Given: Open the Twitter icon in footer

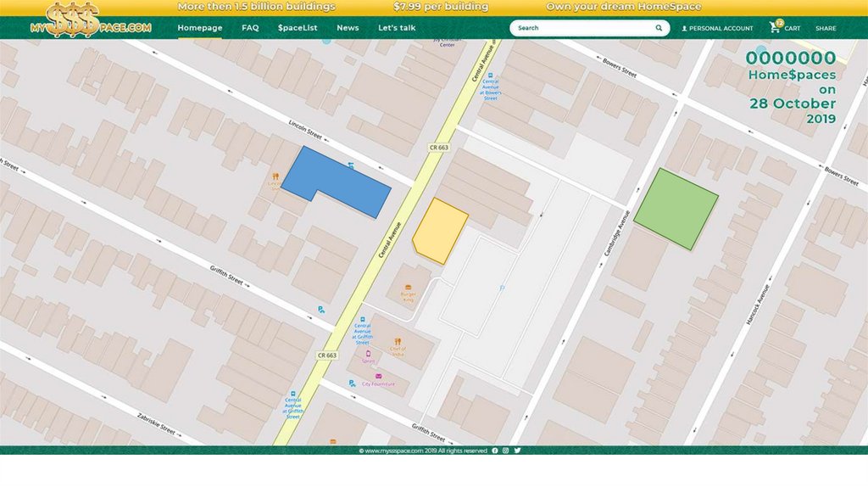Looking at the screenshot, I should coord(517,451).
